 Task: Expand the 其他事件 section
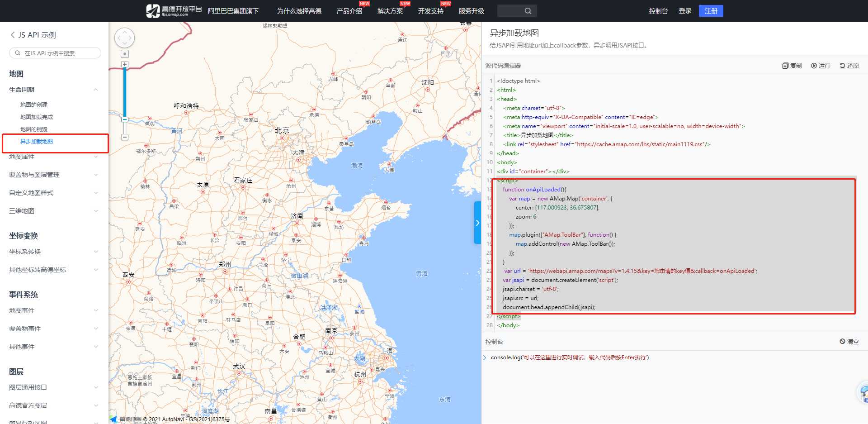tap(96, 347)
